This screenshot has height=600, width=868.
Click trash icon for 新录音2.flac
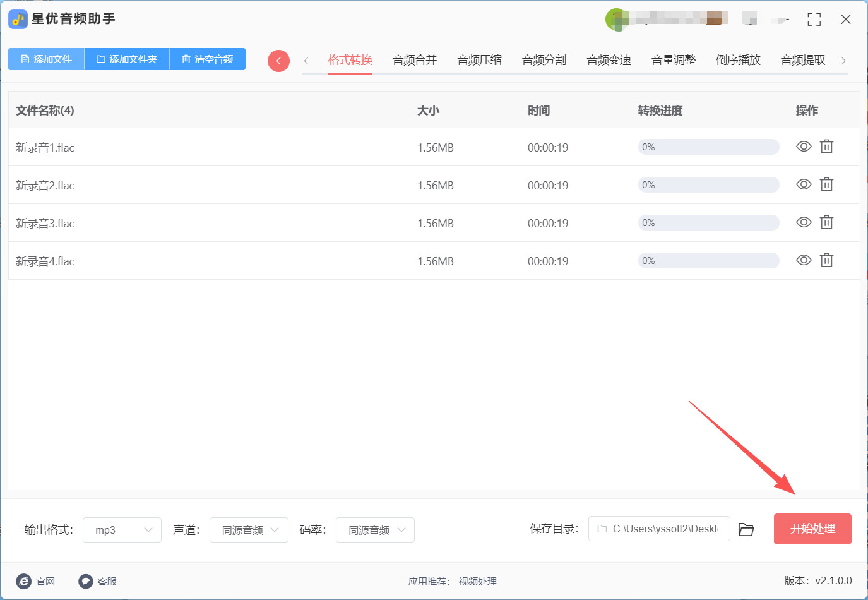click(x=826, y=184)
